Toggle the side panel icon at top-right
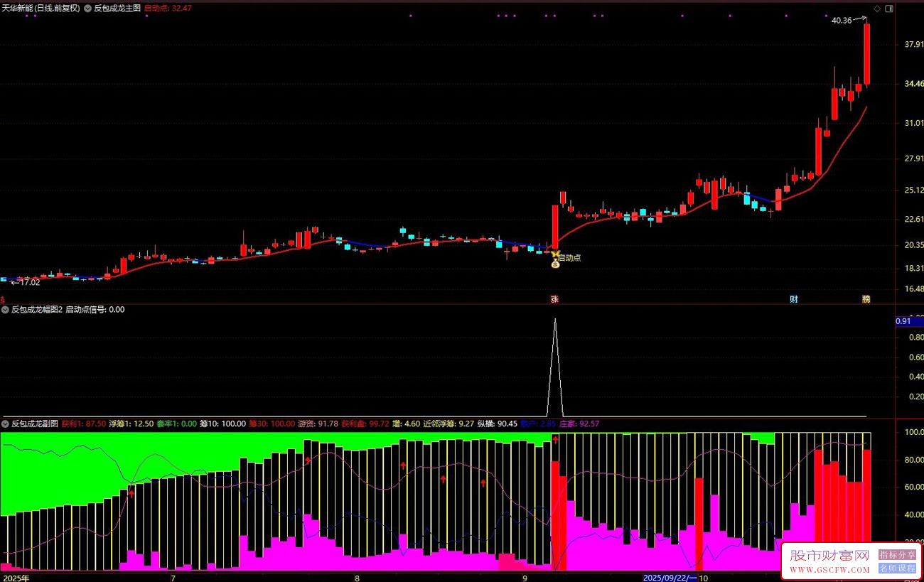This screenshot has width=924, height=582. 888,9
